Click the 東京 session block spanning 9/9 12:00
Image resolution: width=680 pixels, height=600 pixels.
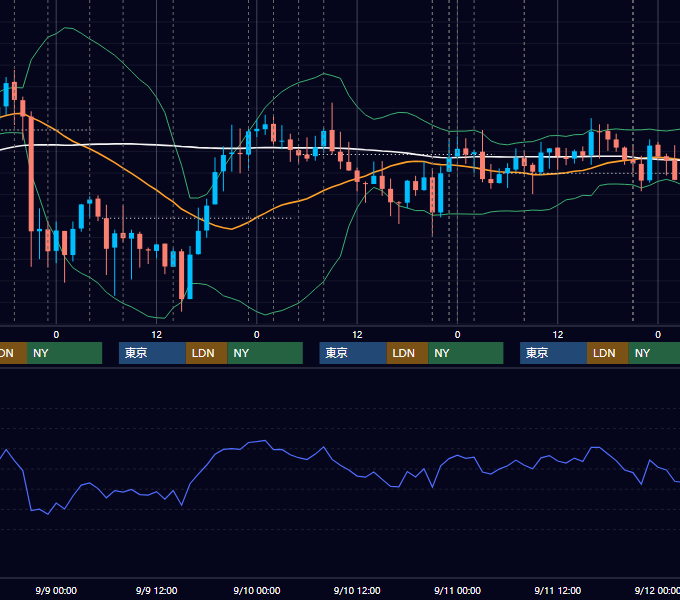click(x=152, y=353)
